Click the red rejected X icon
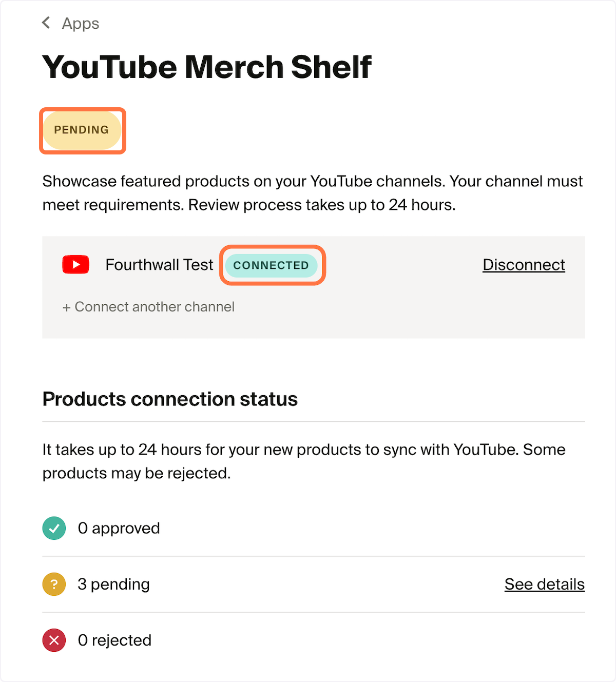This screenshot has width=616, height=682. click(x=54, y=640)
